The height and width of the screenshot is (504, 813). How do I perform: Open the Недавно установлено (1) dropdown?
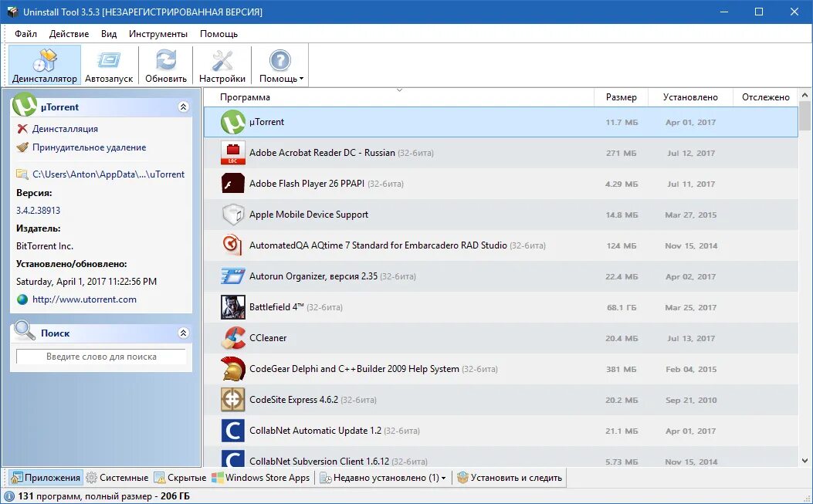pyautogui.click(x=383, y=478)
